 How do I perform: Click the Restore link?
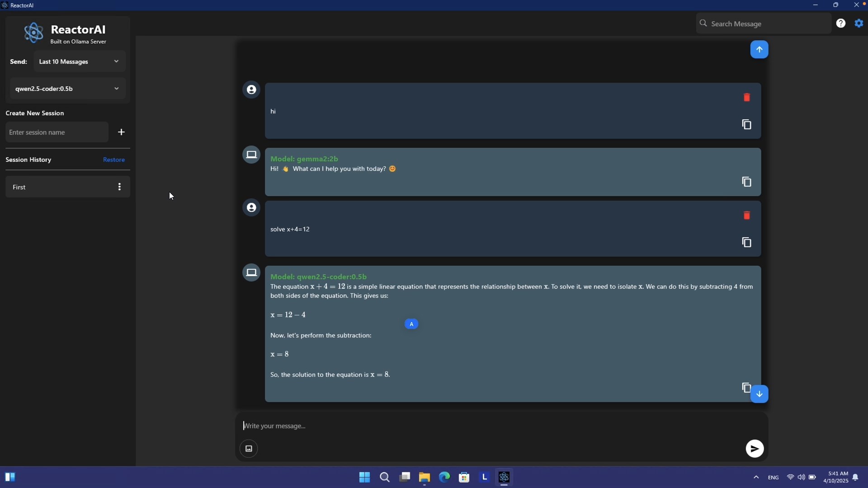tap(113, 160)
